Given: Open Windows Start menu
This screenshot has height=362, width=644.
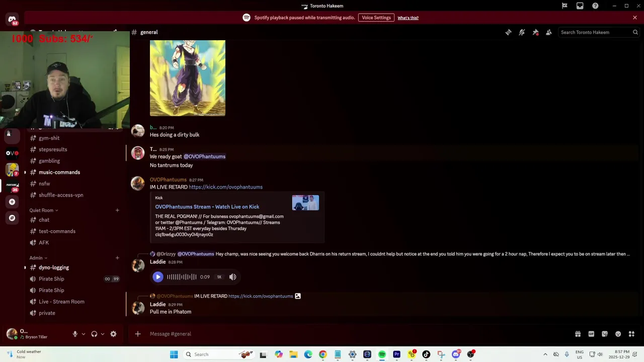Looking at the screenshot, I should click(x=174, y=354).
